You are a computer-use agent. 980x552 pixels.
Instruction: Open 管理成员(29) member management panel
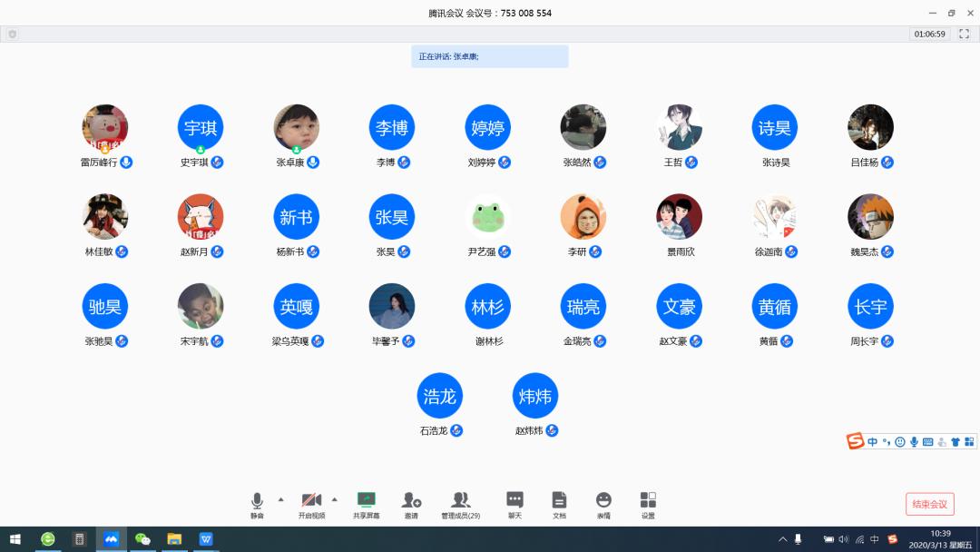pos(460,503)
